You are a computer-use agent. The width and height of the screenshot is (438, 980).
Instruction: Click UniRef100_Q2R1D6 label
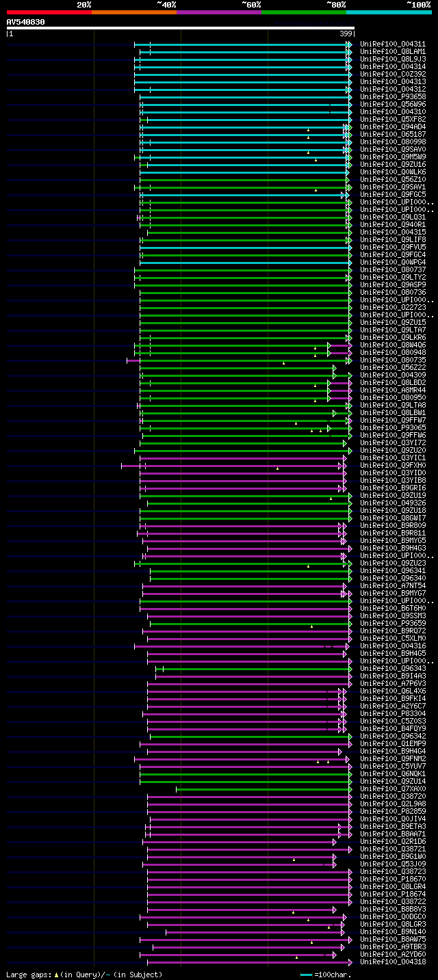393,842
